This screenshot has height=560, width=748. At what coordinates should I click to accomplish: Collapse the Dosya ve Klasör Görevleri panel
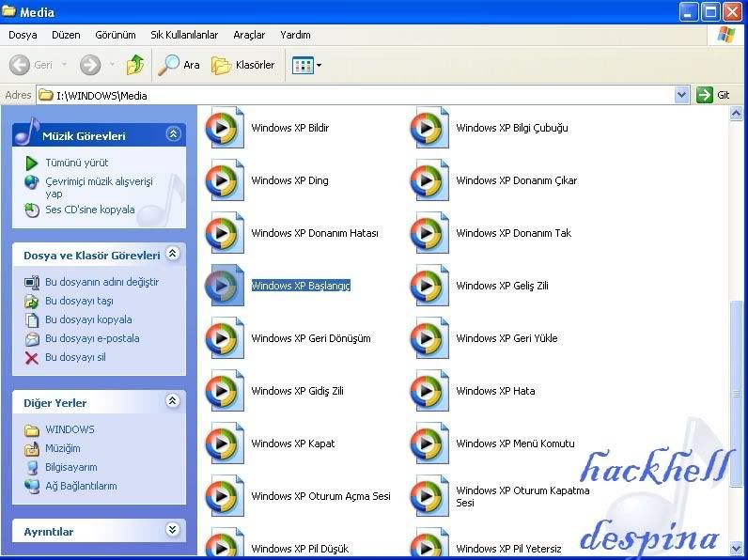click(173, 254)
